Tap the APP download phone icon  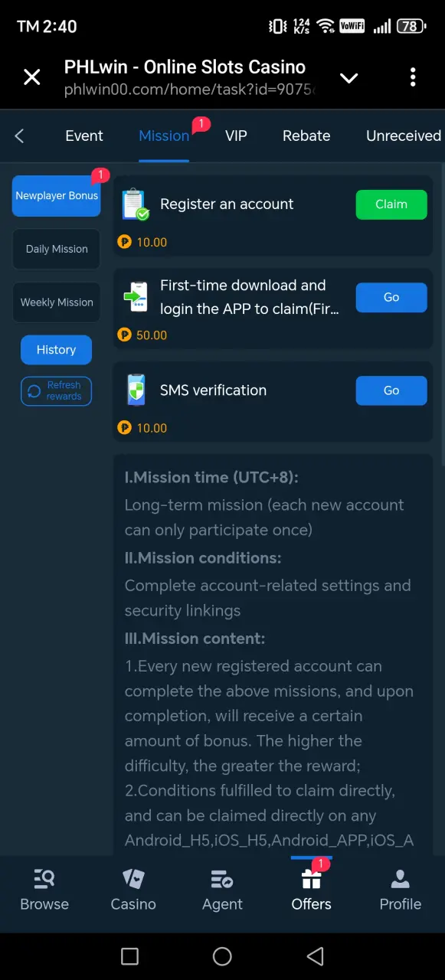[x=136, y=297]
